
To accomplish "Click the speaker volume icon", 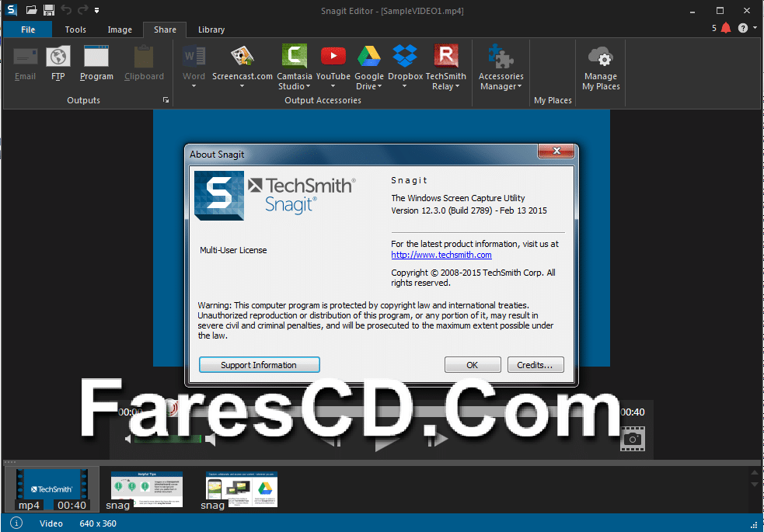I will tap(211, 440).
